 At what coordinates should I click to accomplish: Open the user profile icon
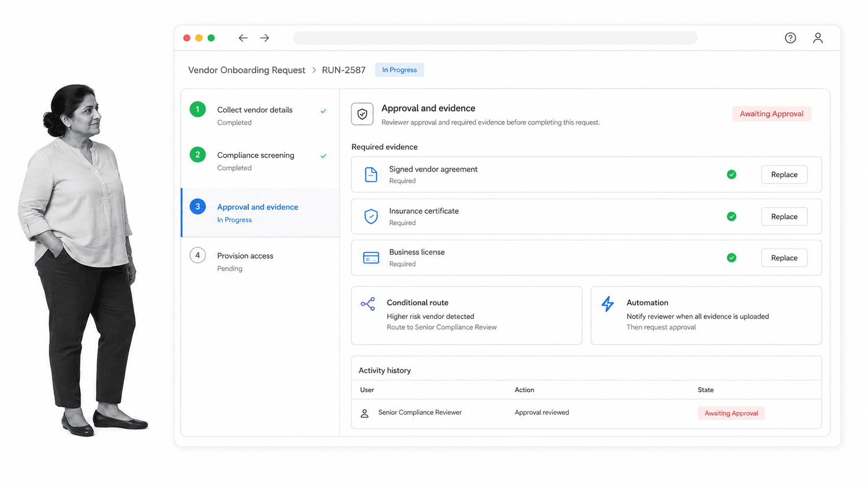click(x=818, y=38)
